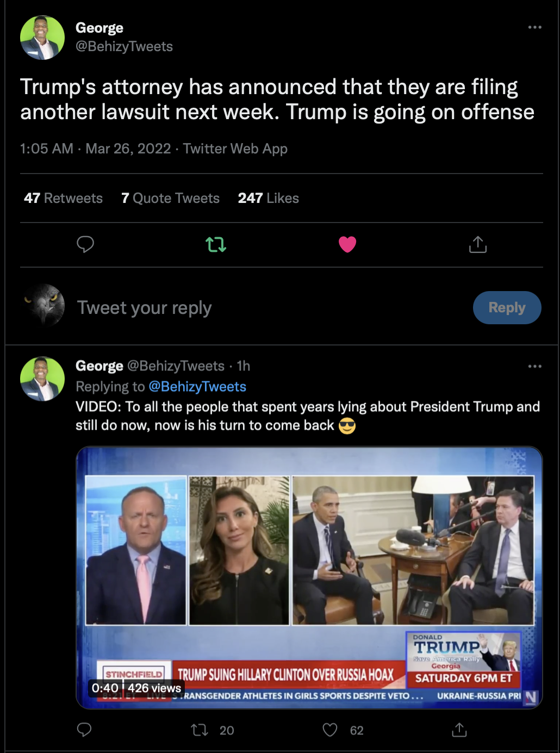560x753 pixels.
Task: Play the embedded Trump lawsuit video
Action: (x=309, y=577)
